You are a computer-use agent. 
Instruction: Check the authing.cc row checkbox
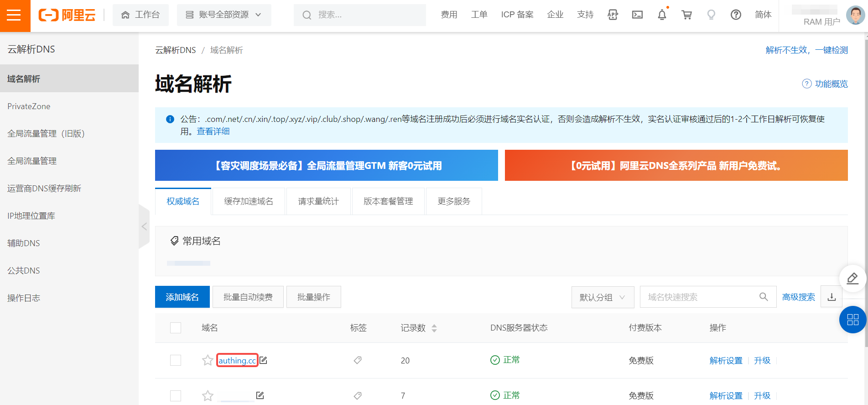[176, 360]
